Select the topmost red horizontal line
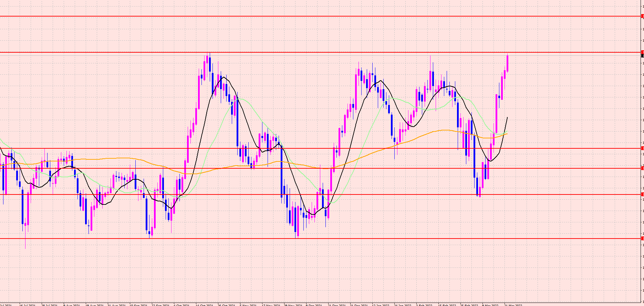Viewport: 644px width, 306px height. pos(310,16)
